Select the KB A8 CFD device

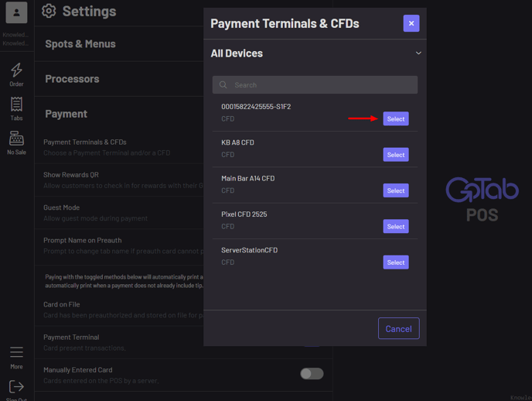(x=396, y=155)
